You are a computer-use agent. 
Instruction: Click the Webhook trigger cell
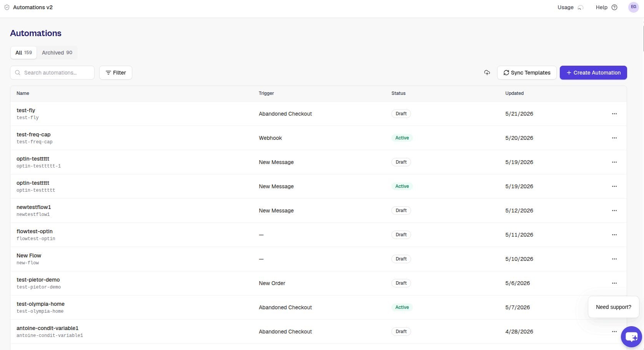(270, 138)
